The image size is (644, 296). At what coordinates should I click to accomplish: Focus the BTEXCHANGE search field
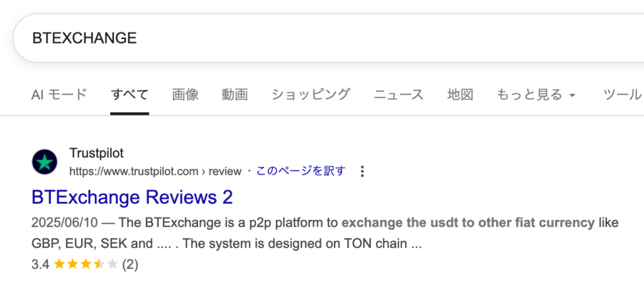[x=314, y=38]
